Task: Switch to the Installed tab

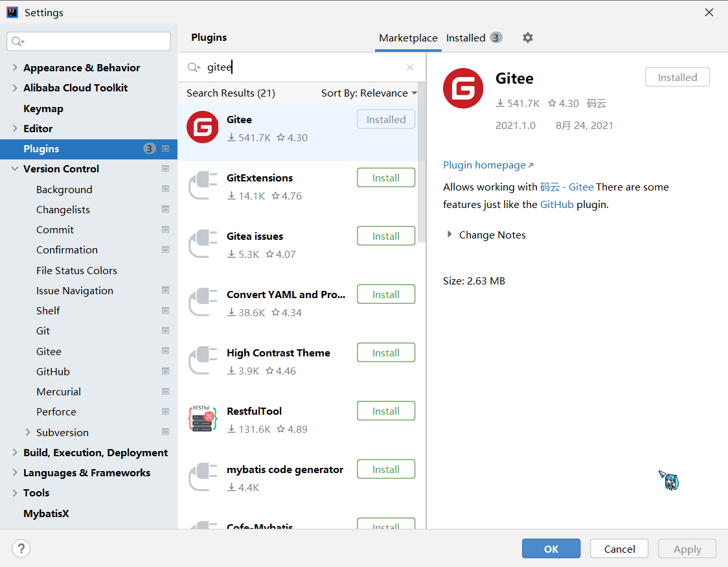Action: [474, 38]
